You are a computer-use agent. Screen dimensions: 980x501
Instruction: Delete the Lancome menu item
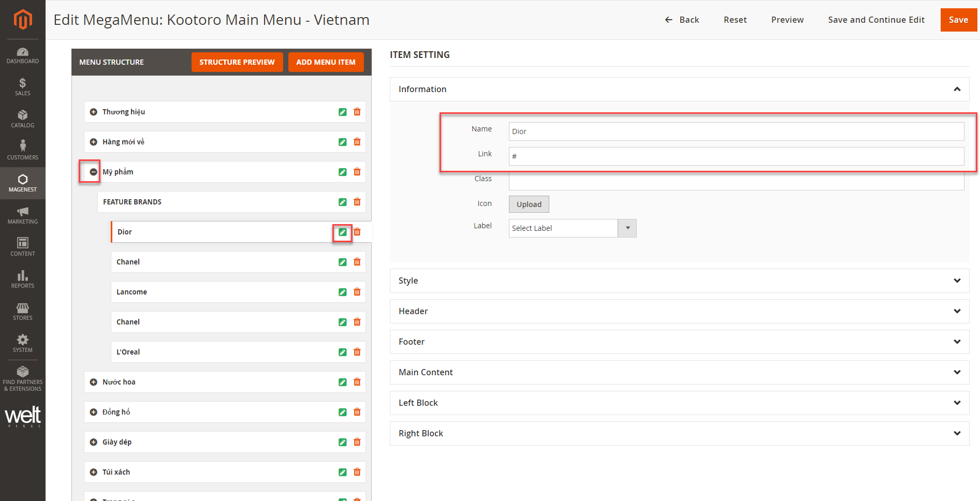click(357, 292)
